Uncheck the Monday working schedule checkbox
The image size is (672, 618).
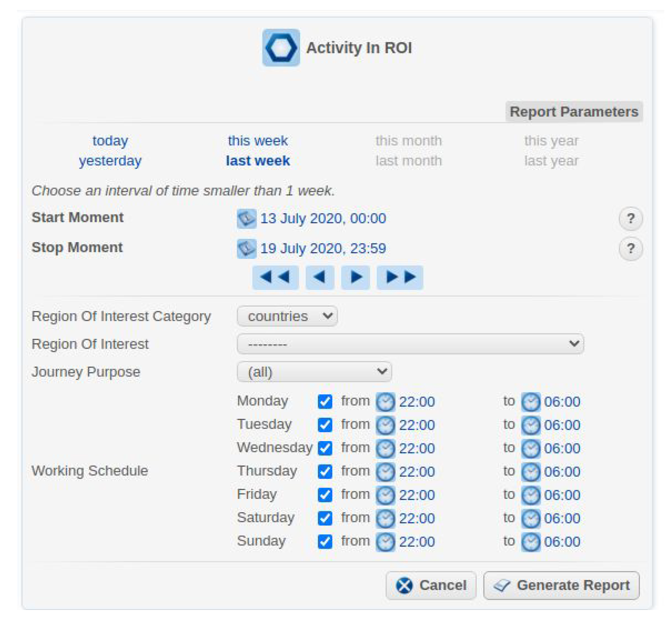(x=325, y=402)
